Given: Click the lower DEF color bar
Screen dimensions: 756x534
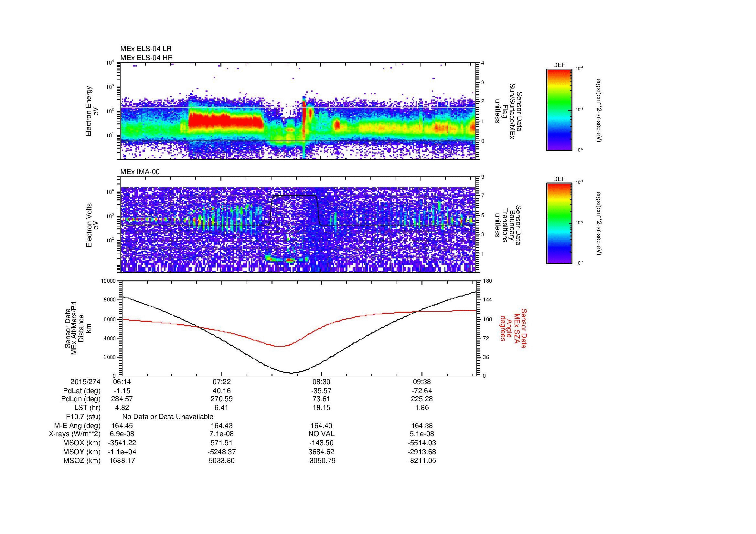Looking at the screenshot, I should click(559, 224).
